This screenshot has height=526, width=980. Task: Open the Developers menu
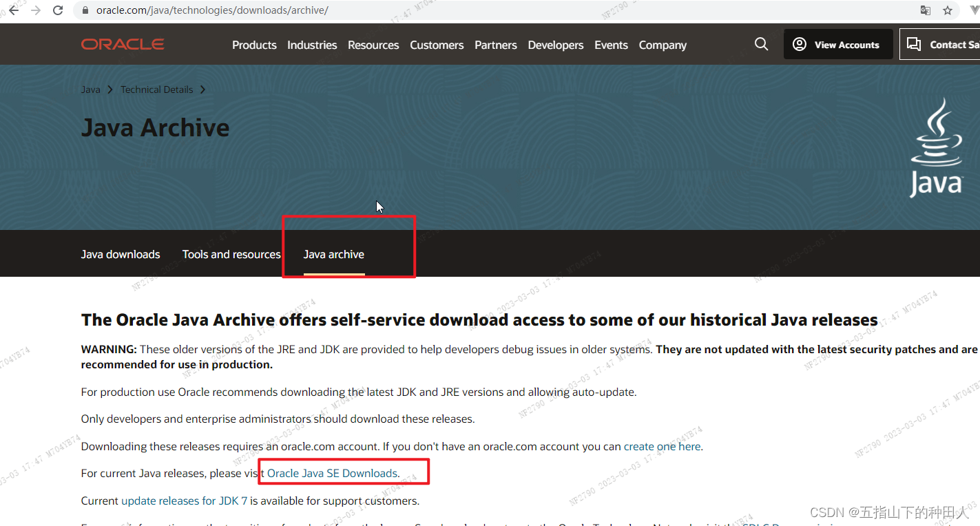pyautogui.click(x=556, y=45)
